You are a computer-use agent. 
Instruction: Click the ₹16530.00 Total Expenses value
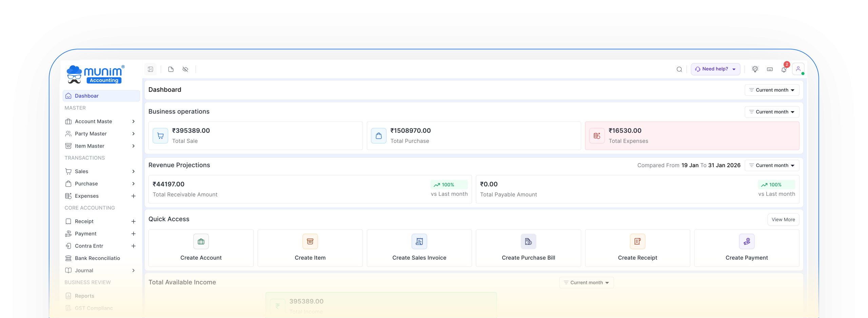point(625,131)
